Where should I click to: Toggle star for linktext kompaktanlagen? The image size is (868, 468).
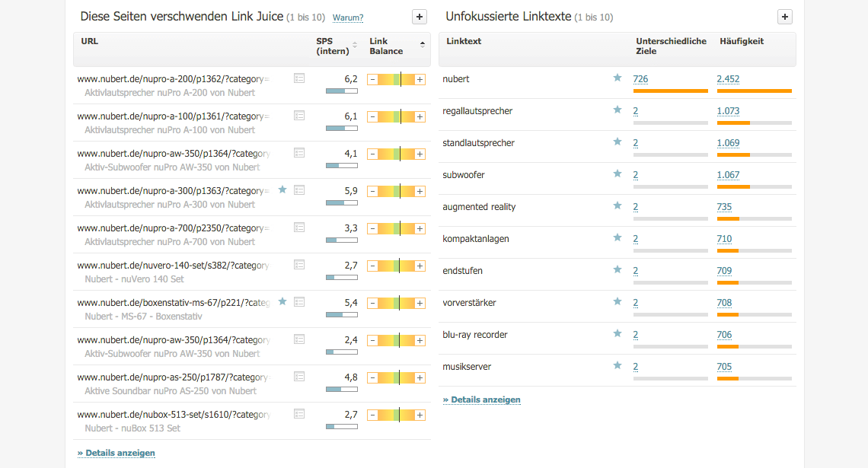tap(617, 238)
